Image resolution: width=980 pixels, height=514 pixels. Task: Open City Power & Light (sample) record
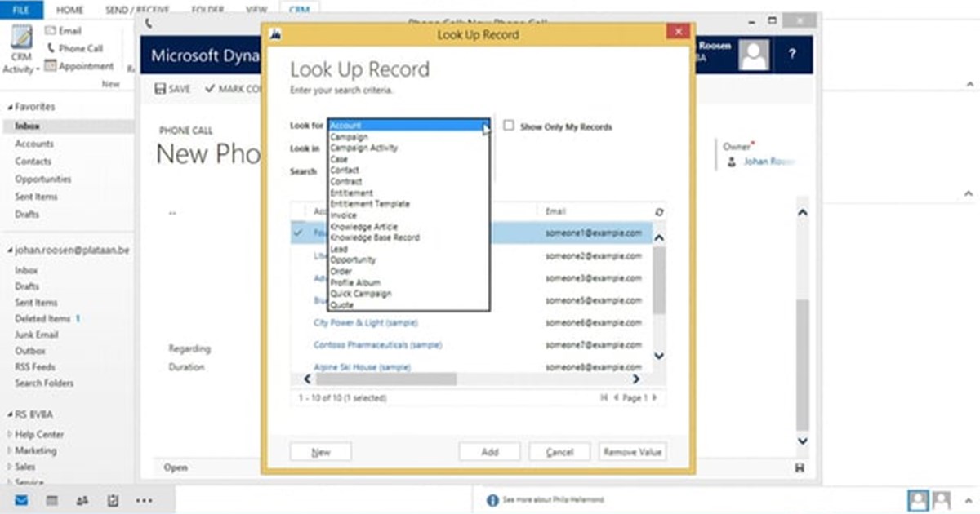pos(365,323)
